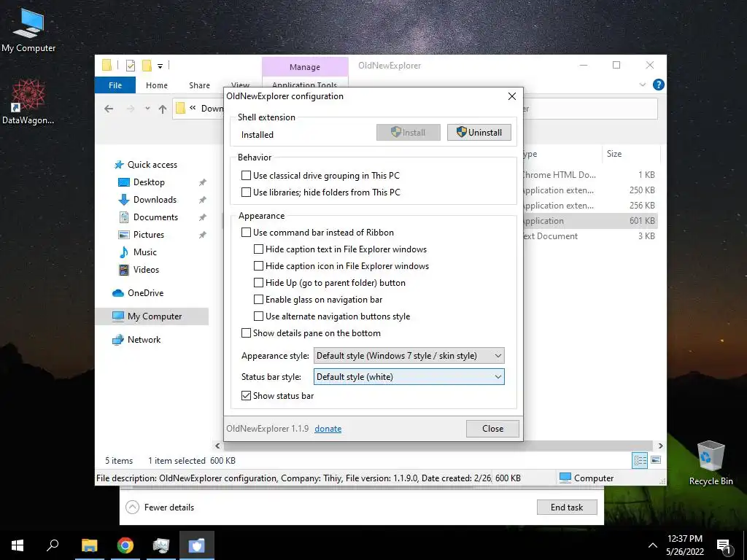Open the Windows Start menu

click(x=18, y=545)
